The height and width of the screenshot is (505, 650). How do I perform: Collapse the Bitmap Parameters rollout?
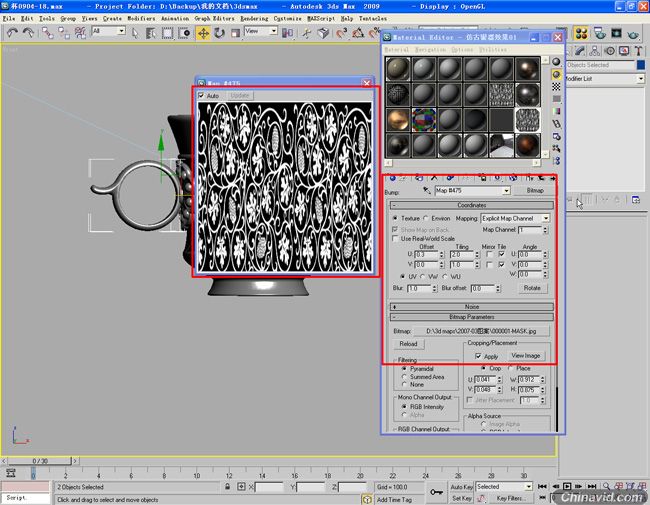pos(472,317)
